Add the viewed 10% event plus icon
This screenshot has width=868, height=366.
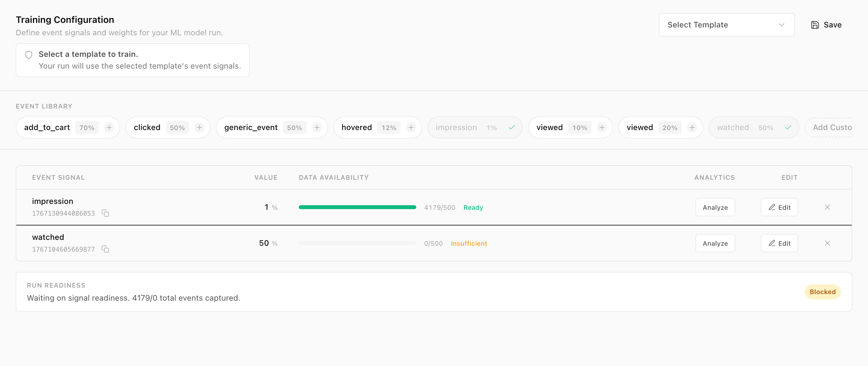(x=602, y=128)
